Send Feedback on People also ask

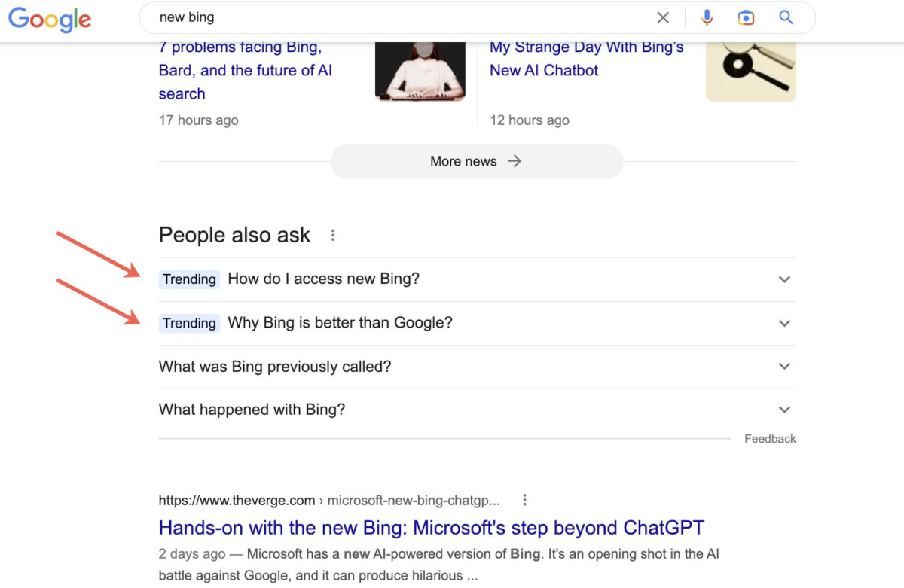770,438
